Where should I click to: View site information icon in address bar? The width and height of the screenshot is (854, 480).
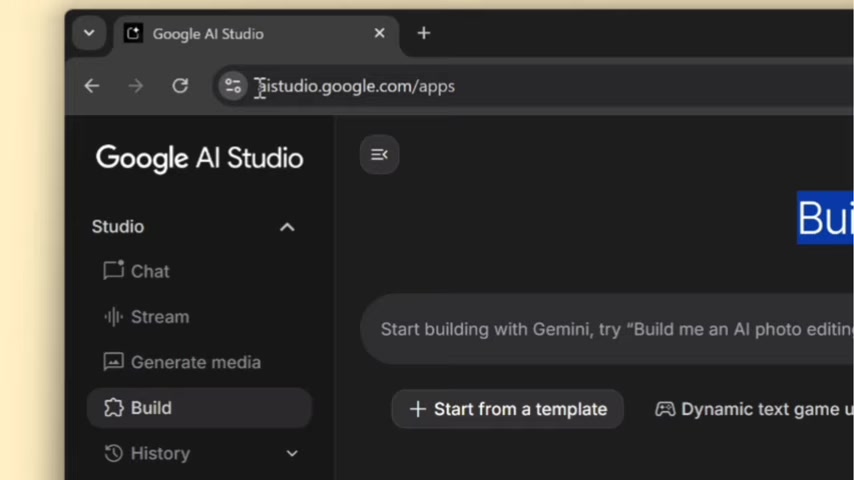pyautogui.click(x=233, y=86)
